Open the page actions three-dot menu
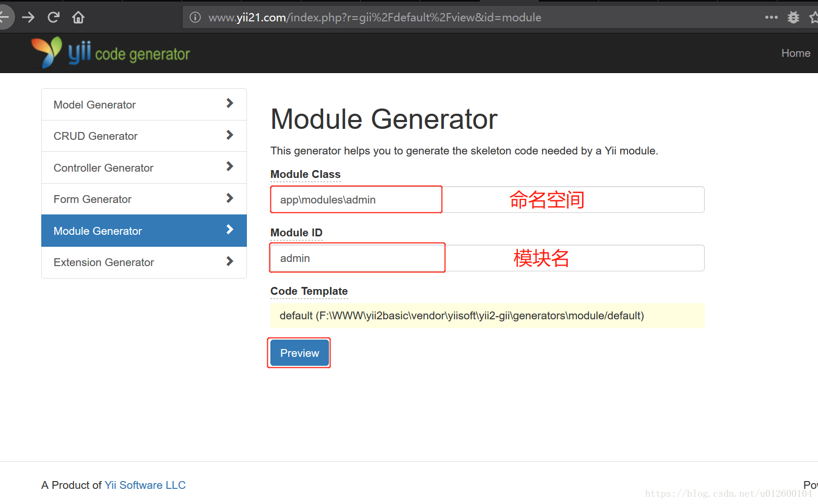The height and width of the screenshot is (504, 818). tap(771, 17)
